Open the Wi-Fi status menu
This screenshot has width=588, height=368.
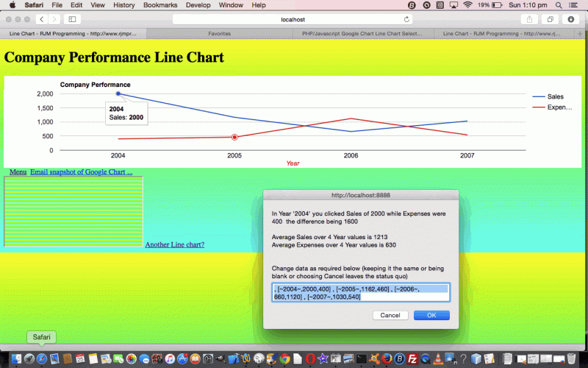(x=467, y=5)
